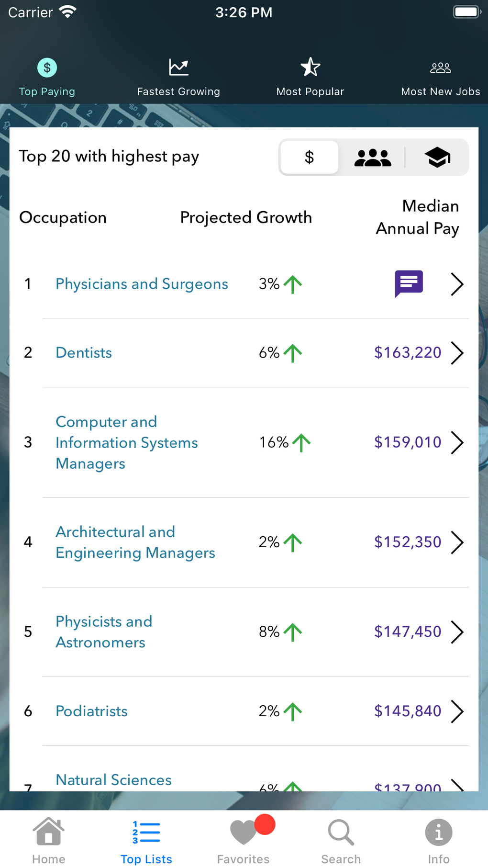The height and width of the screenshot is (868, 488).
Task: Switch segmented control to dollar pay view
Action: [310, 157]
